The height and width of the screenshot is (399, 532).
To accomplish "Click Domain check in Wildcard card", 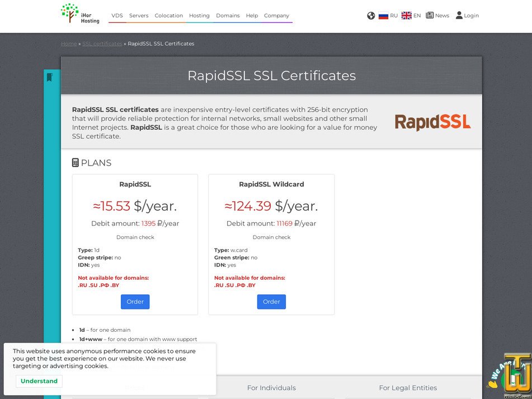I will (271, 237).
